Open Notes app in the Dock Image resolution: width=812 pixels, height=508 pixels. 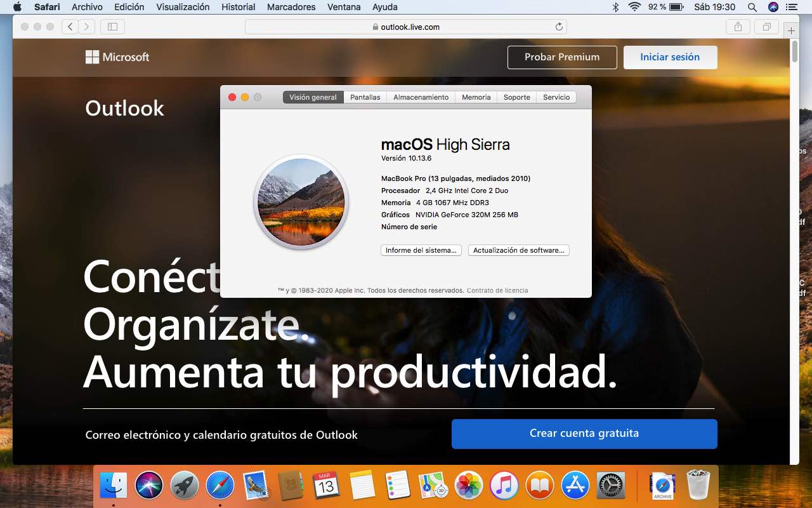click(362, 486)
